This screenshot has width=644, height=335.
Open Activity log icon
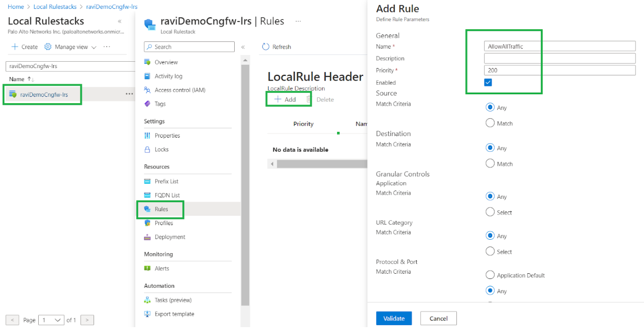pos(147,76)
